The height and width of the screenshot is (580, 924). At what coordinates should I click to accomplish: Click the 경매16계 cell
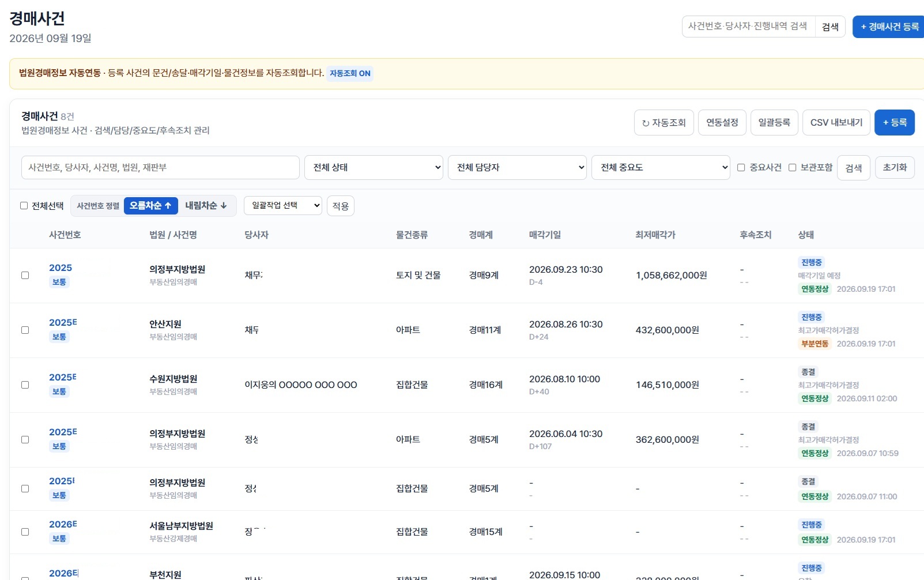point(486,385)
